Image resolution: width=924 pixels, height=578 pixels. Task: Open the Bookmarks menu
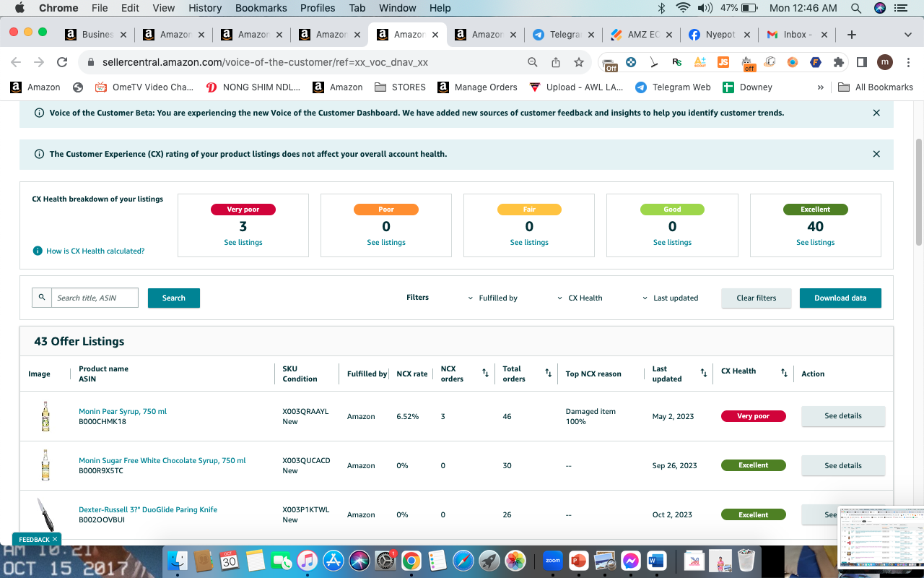pos(261,8)
